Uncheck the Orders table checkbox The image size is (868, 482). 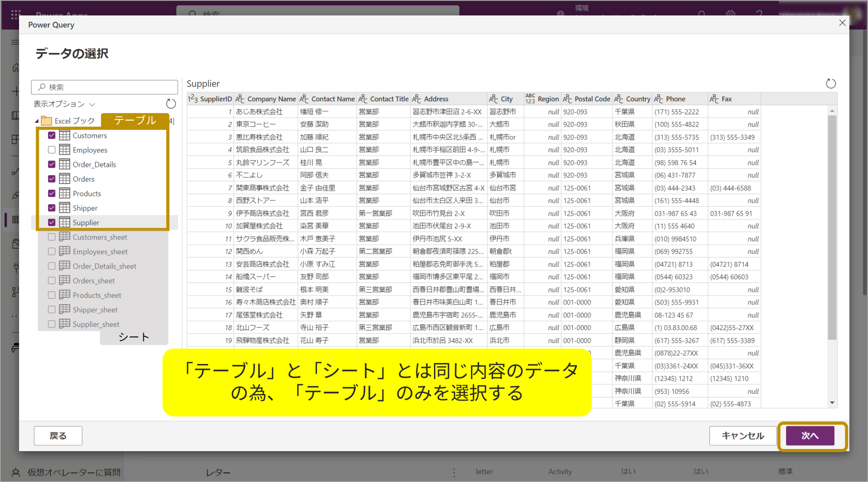click(x=52, y=179)
